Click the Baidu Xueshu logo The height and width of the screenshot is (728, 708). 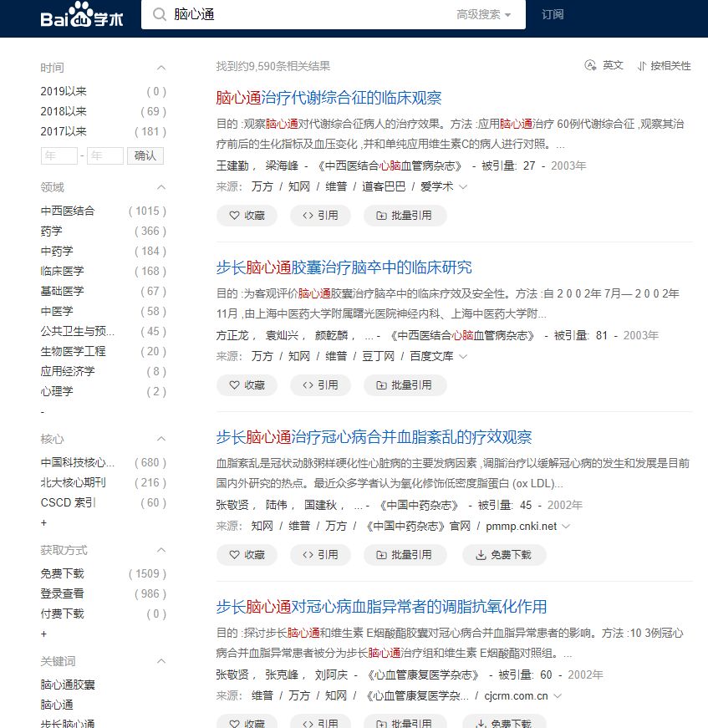[x=82, y=15]
